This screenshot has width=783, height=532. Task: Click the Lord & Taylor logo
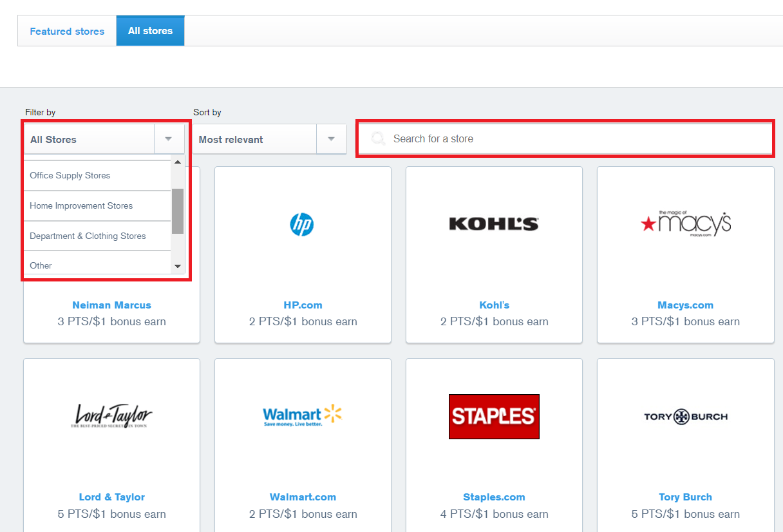coord(112,416)
